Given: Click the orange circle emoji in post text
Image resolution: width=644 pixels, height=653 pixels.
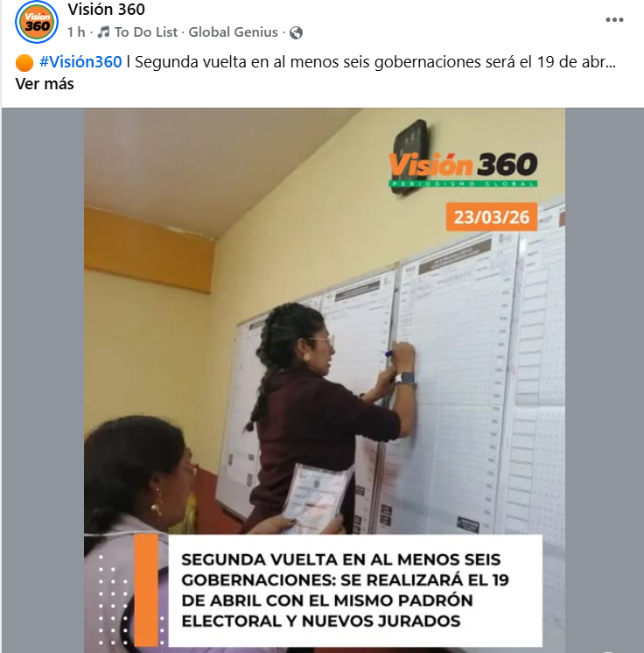Looking at the screenshot, I should [x=24, y=63].
